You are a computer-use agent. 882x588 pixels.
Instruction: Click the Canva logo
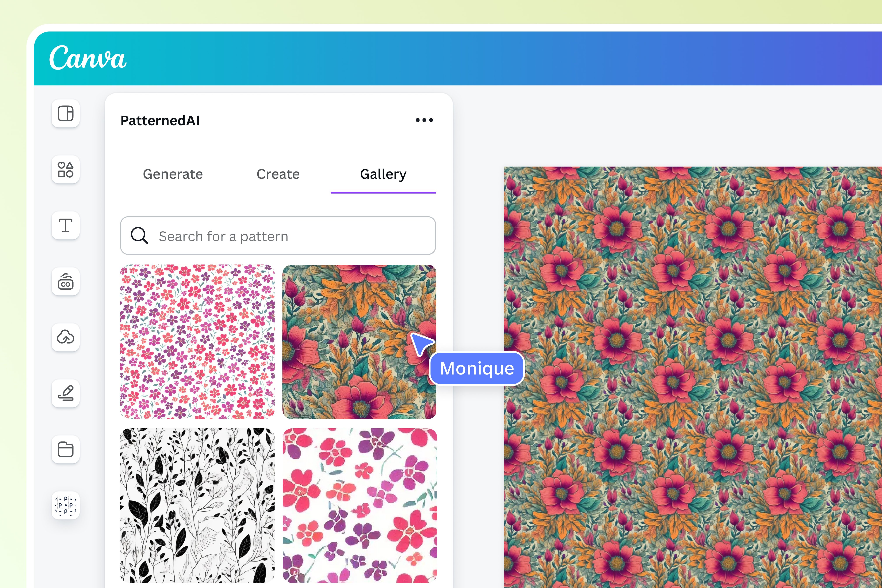89,58
